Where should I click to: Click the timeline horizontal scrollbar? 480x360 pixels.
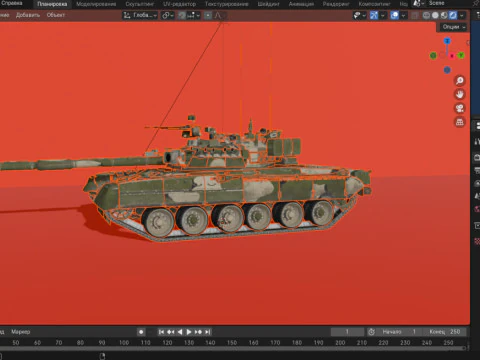point(233,348)
